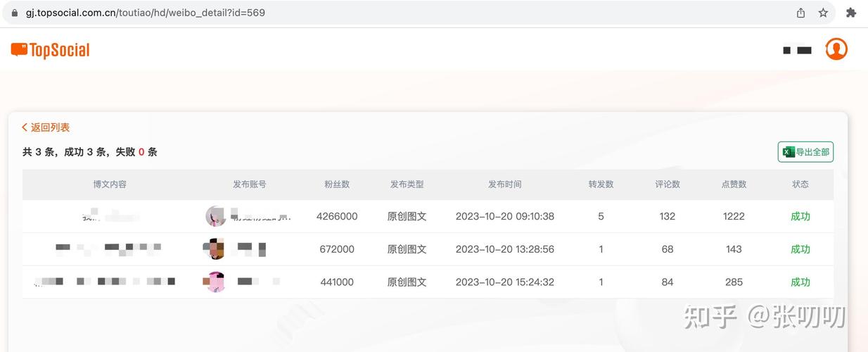
Task: Click the comment count 84
Action: tap(668, 282)
